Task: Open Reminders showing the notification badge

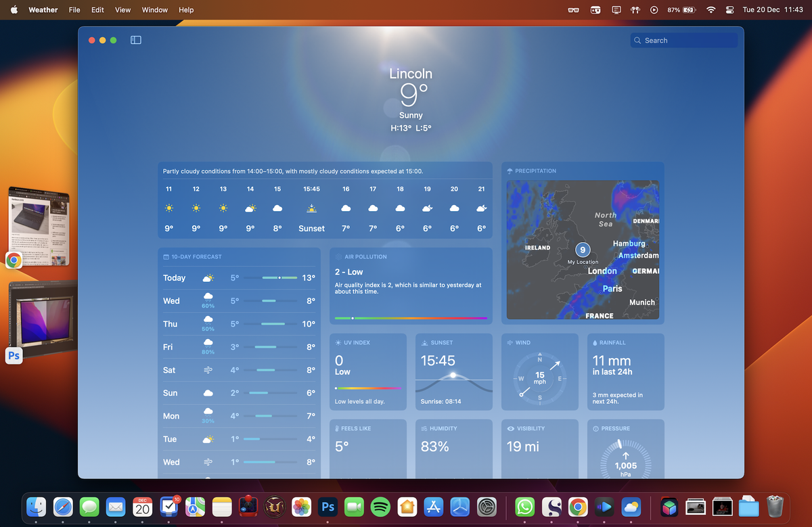Action: tap(168, 506)
